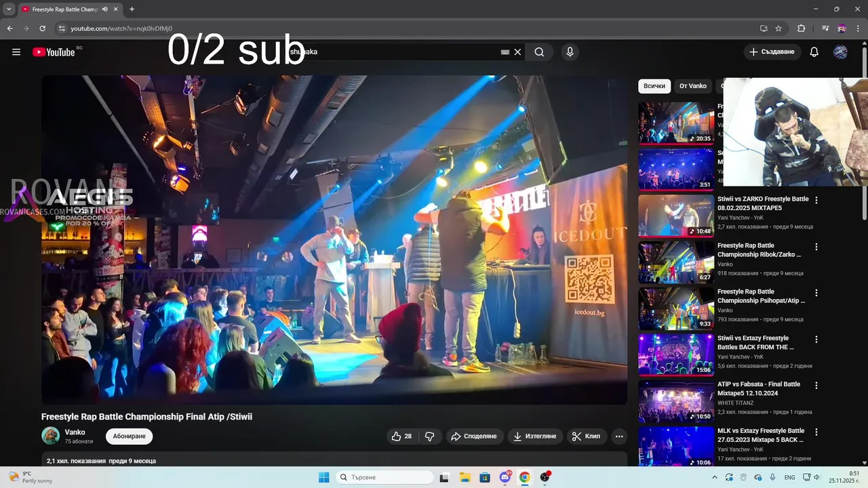This screenshot has height=488, width=868.
Task: Open options for Stiwii vs Extazy video
Action: [816, 340]
